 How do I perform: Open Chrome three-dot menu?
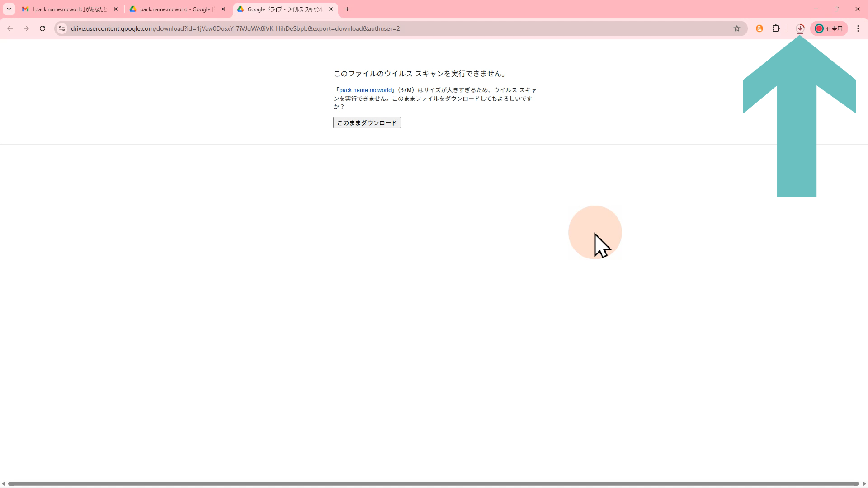click(858, 28)
